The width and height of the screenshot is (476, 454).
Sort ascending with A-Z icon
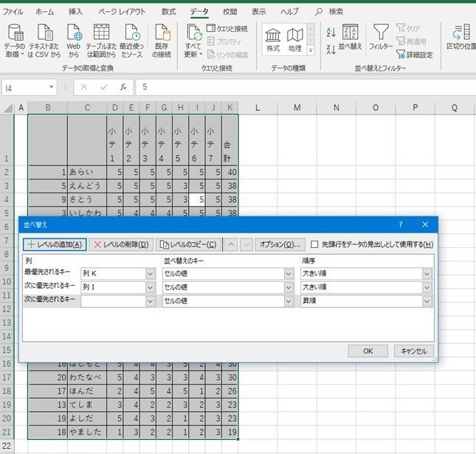[331, 32]
